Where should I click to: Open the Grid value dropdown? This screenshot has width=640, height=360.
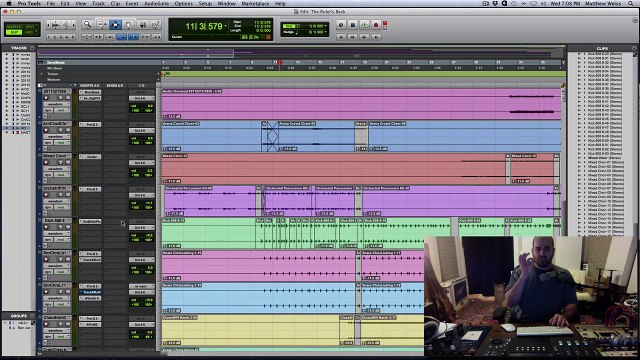[325, 26]
